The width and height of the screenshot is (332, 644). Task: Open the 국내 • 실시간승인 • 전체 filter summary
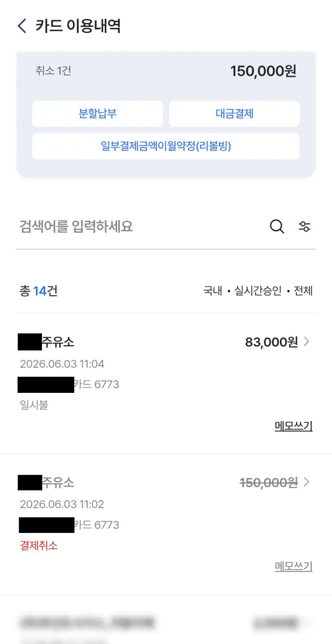click(258, 291)
